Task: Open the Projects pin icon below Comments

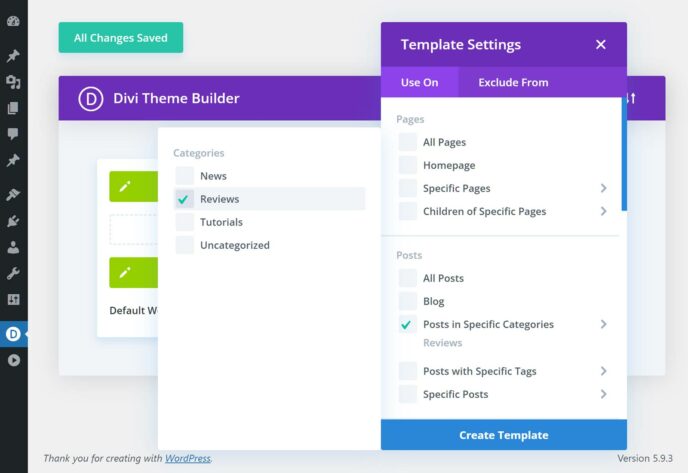Action: pyautogui.click(x=13, y=160)
